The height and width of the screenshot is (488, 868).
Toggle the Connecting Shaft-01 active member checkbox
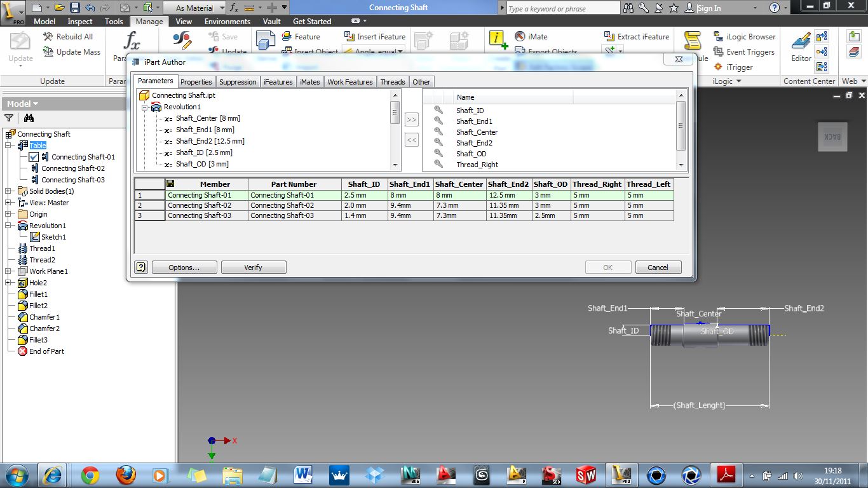(x=34, y=157)
